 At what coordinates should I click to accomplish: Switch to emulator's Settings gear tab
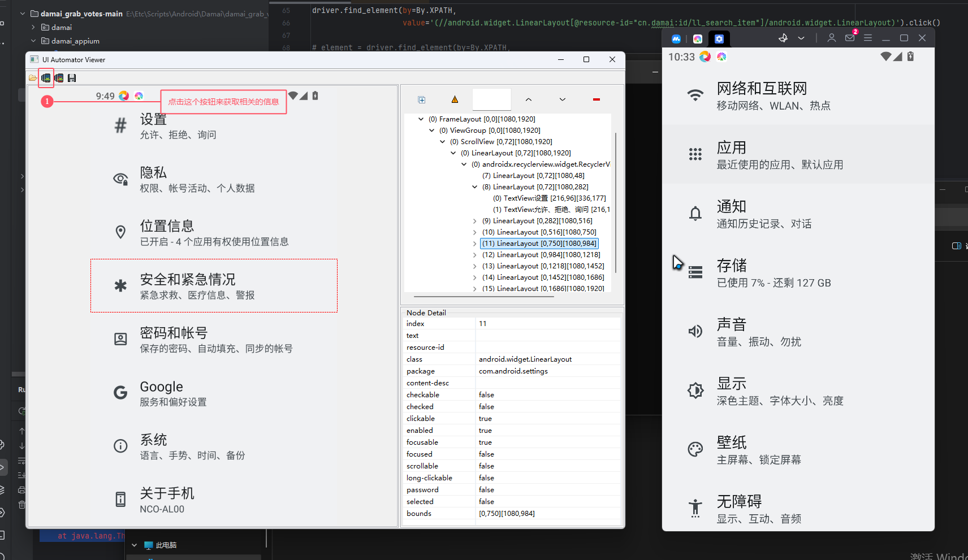tap(719, 38)
